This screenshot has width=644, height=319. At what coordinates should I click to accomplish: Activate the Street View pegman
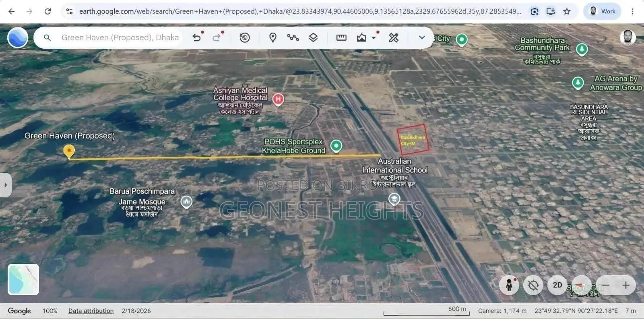509,285
